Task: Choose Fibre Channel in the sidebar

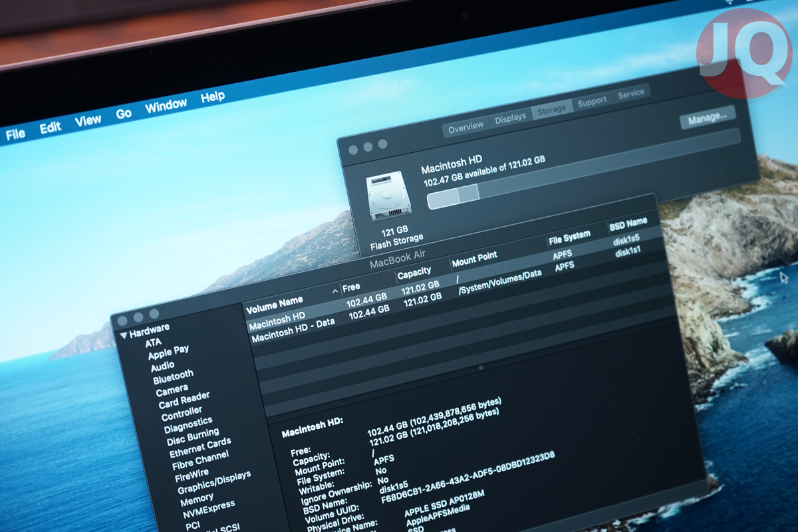Action: [x=200, y=460]
